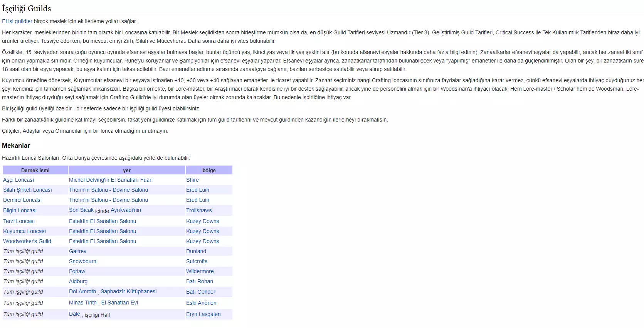Go to the Wildermore region link
644x328 pixels.
[x=200, y=271]
